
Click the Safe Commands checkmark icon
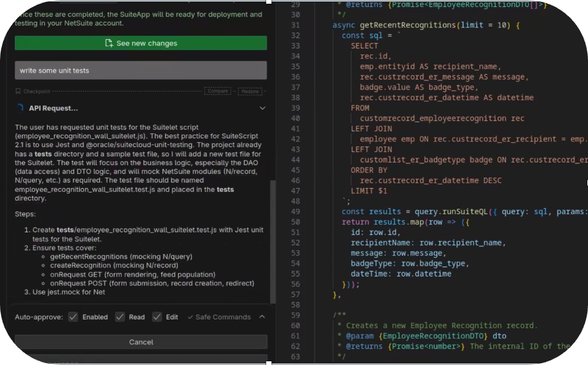click(190, 317)
